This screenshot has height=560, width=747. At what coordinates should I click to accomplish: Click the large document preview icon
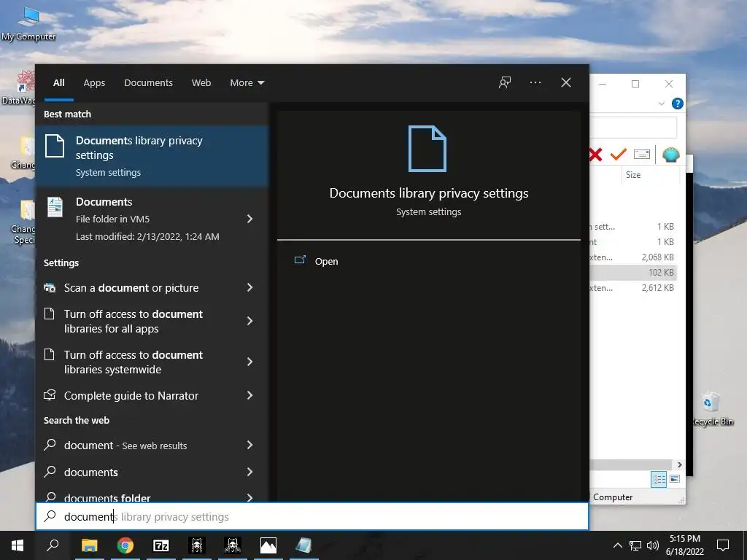point(427,149)
